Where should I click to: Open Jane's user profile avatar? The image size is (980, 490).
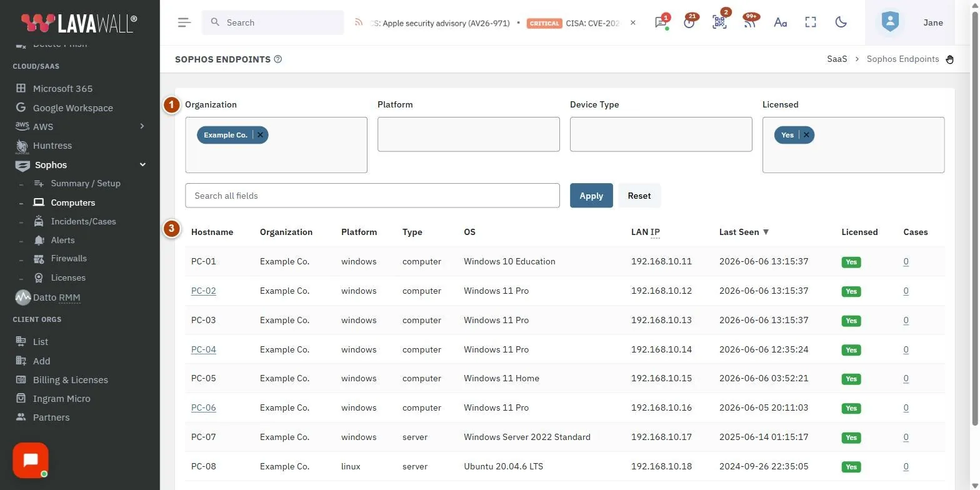tap(890, 22)
